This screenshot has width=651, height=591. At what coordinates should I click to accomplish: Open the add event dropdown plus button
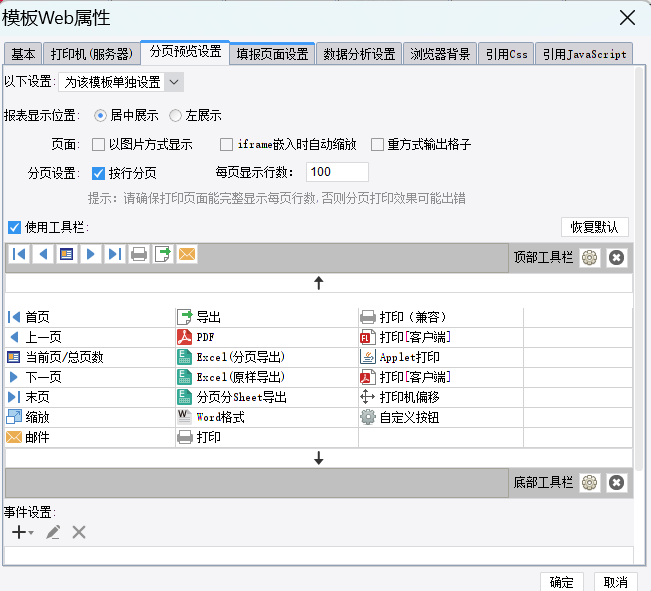[x=22, y=532]
